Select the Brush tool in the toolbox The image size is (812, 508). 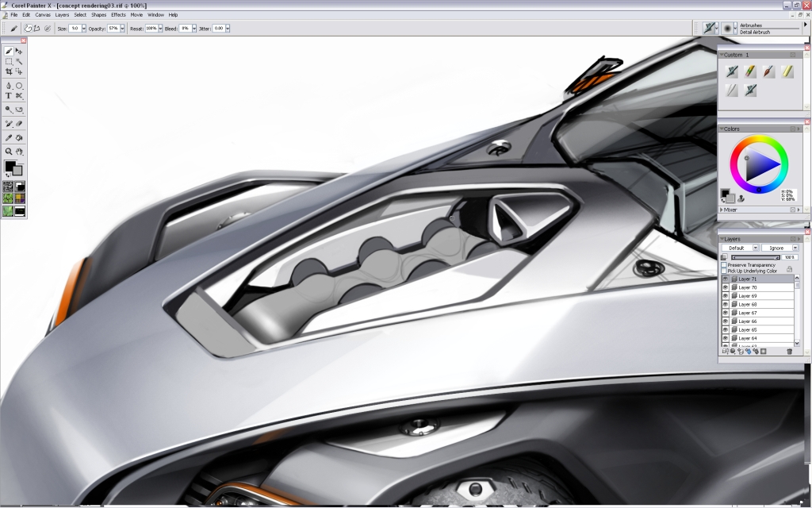[x=8, y=51]
